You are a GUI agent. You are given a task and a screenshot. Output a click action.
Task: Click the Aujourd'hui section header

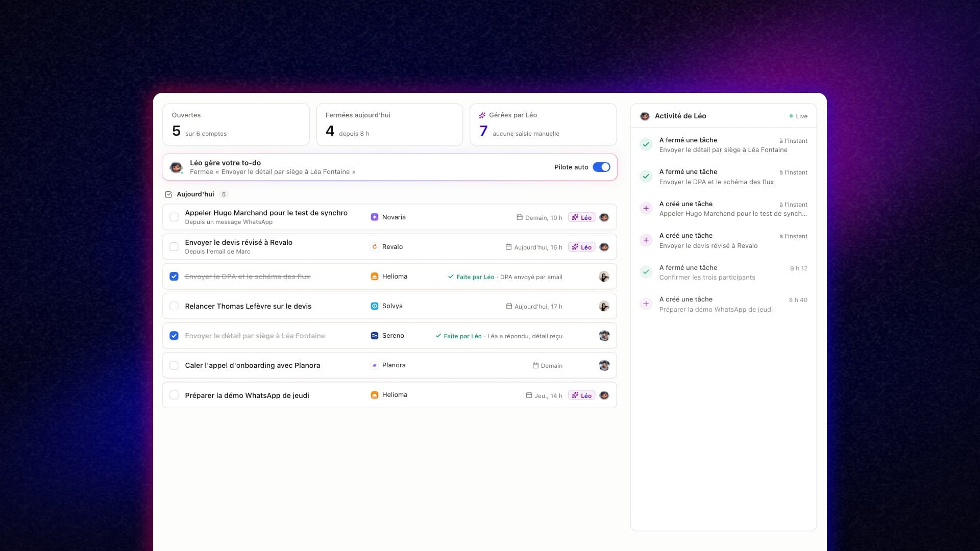196,194
